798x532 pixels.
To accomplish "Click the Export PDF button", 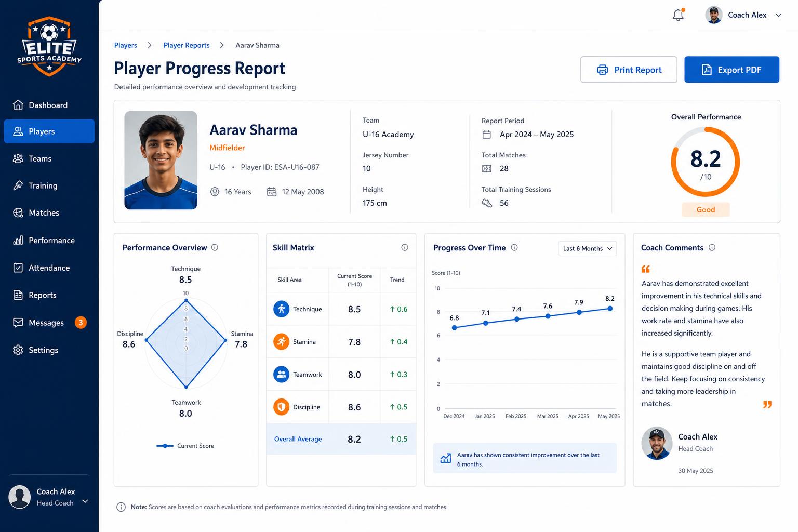I will 731,70.
